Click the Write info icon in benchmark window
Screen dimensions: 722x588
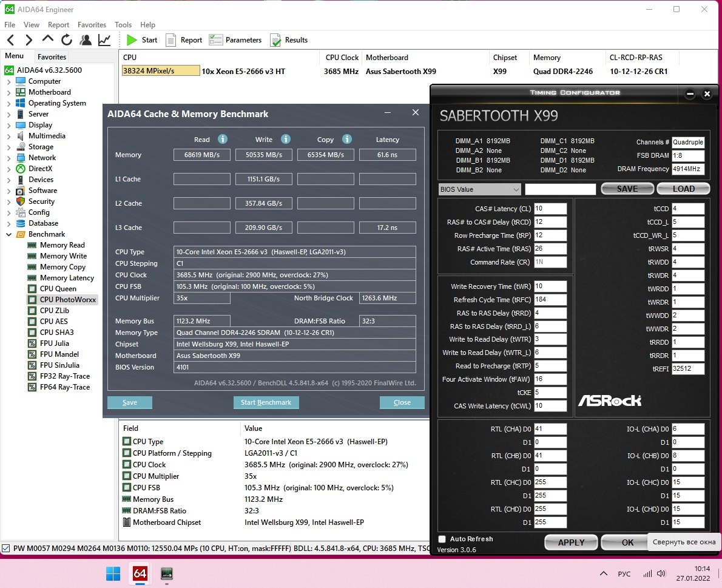(286, 139)
